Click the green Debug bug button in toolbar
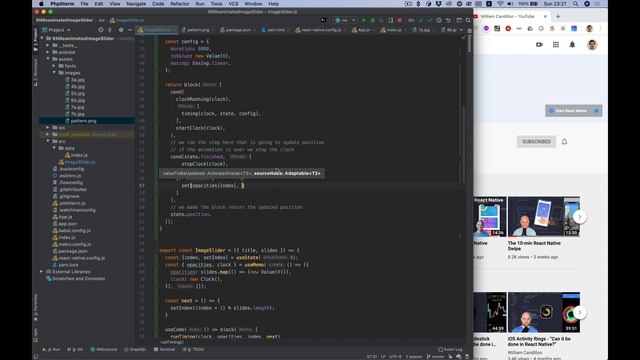 [373, 20]
